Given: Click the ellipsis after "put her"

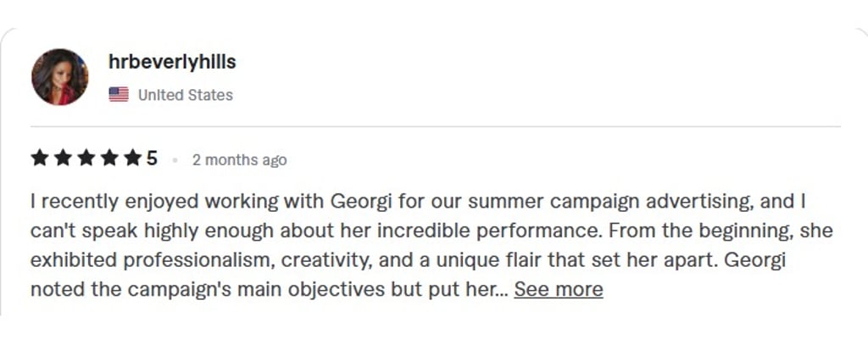Looking at the screenshot, I should pos(501,289).
